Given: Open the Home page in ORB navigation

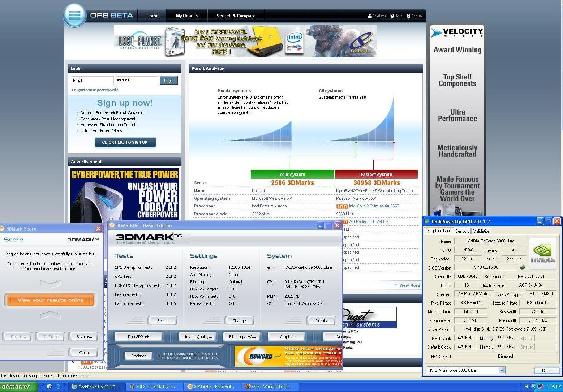Looking at the screenshot, I should pos(152,16).
